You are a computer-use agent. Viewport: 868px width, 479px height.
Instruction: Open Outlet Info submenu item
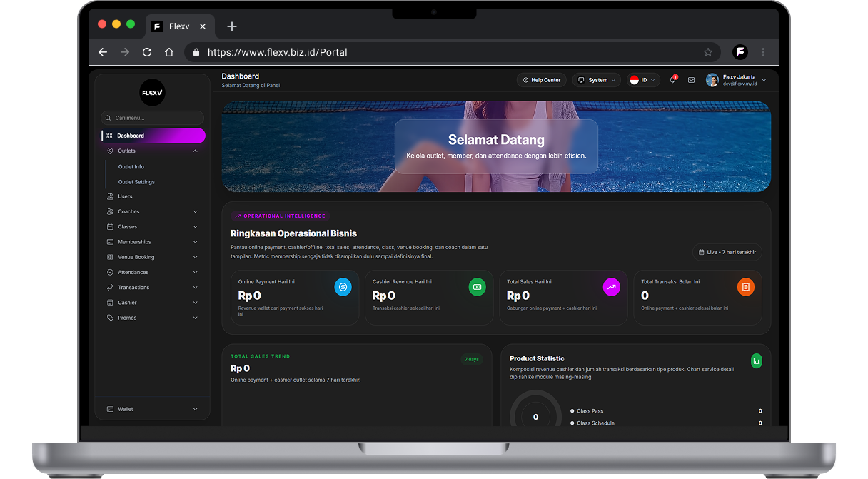131,166
